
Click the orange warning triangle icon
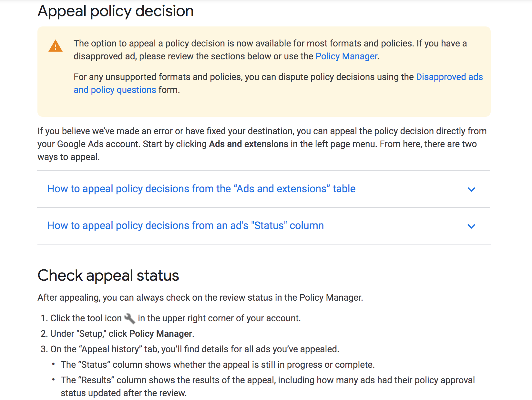point(56,46)
